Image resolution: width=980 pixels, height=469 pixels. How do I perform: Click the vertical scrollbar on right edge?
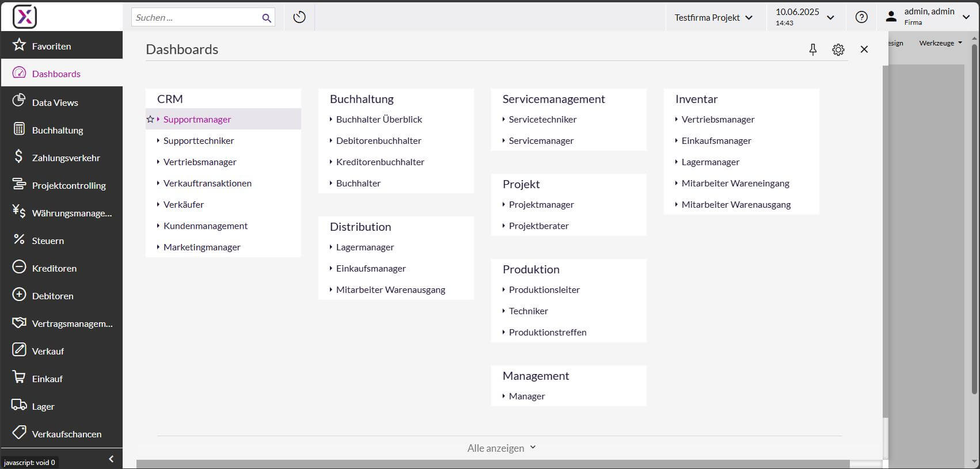(974, 219)
